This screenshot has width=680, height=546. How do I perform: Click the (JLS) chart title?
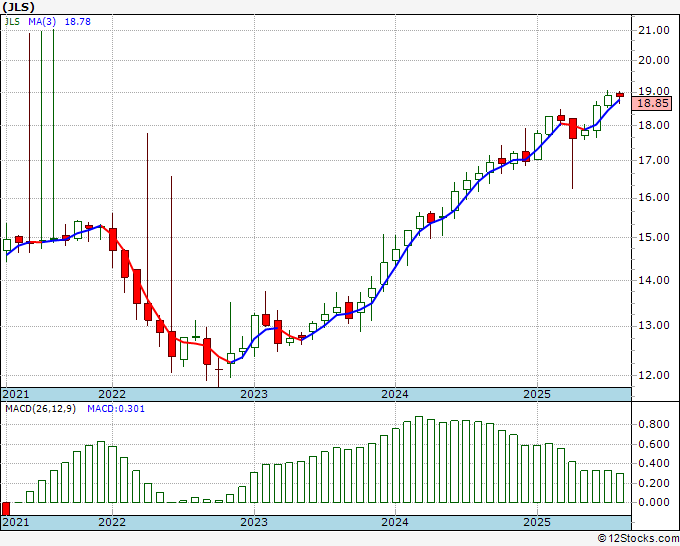click(18, 7)
